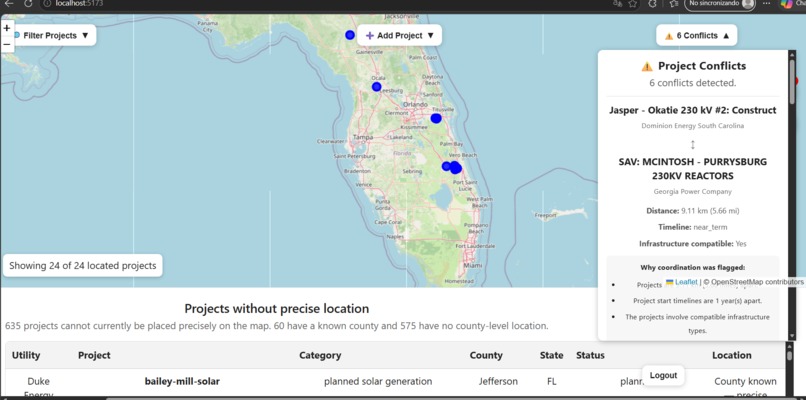Click the blue project marker north of Gainesville
The width and height of the screenshot is (806, 400).
coord(350,35)
